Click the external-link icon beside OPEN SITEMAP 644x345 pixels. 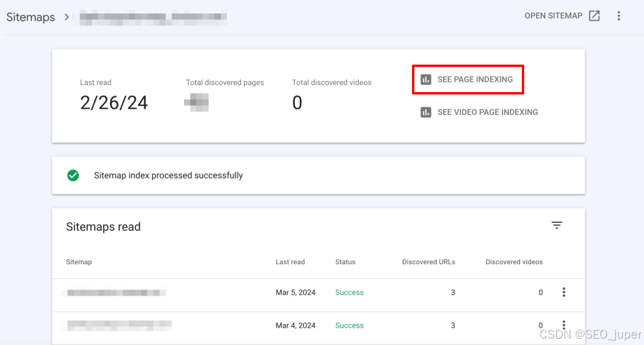tap(595, 15)
